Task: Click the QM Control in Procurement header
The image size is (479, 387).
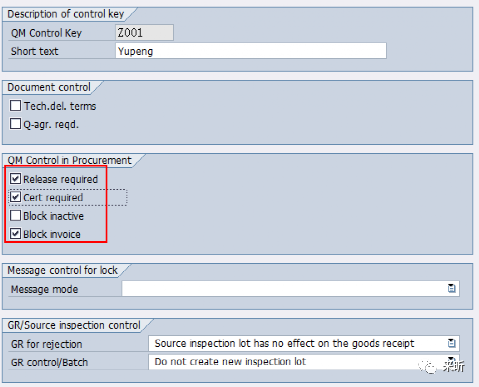Action: click(x=69, y=160)
